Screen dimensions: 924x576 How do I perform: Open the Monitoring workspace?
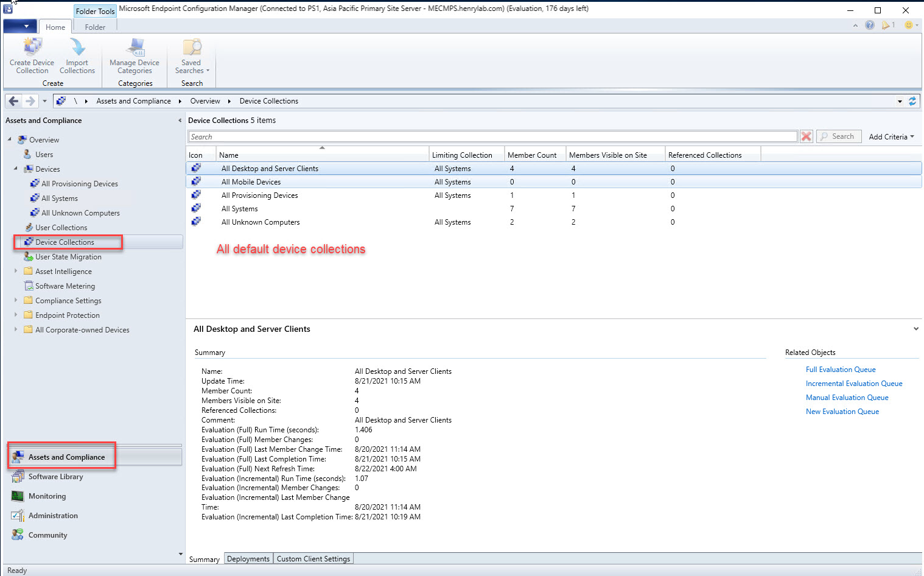click(x=47, y=496)
